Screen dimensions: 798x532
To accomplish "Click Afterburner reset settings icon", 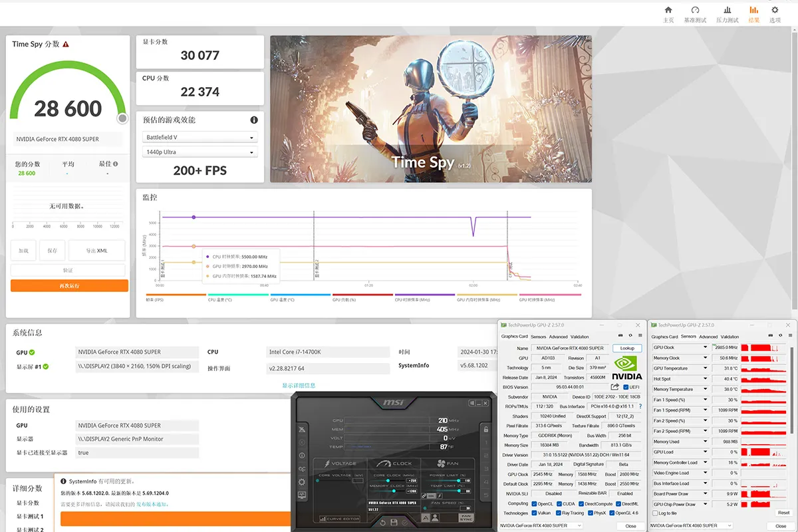I will coord(383,523).
